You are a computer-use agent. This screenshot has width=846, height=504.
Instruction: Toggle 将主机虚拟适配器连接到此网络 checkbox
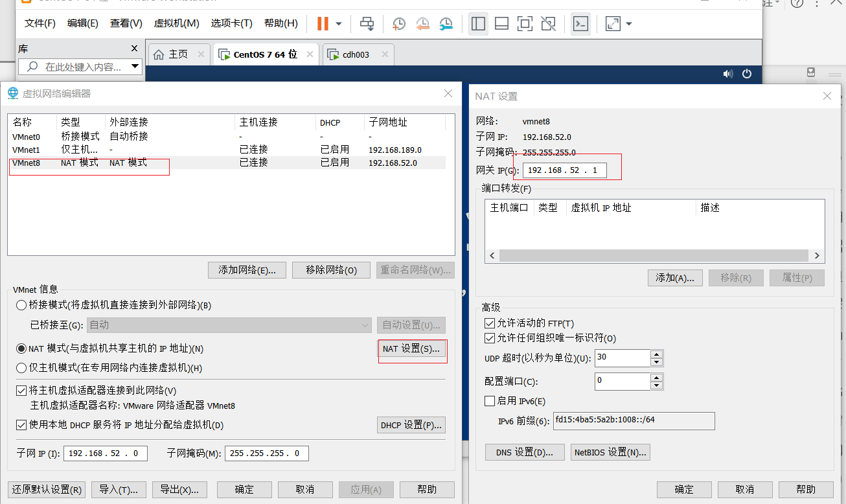pyautogui.click(x=21, y=391)
